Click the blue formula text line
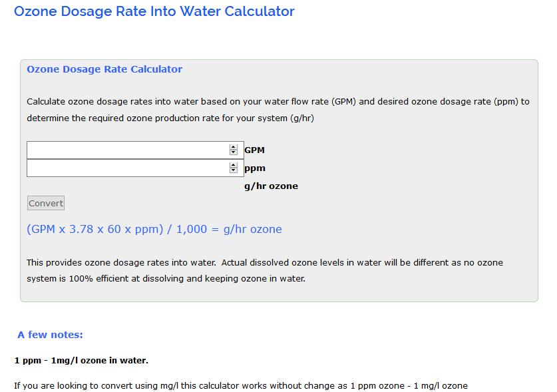Screen dimensions: 557x392 coord(154,230)
